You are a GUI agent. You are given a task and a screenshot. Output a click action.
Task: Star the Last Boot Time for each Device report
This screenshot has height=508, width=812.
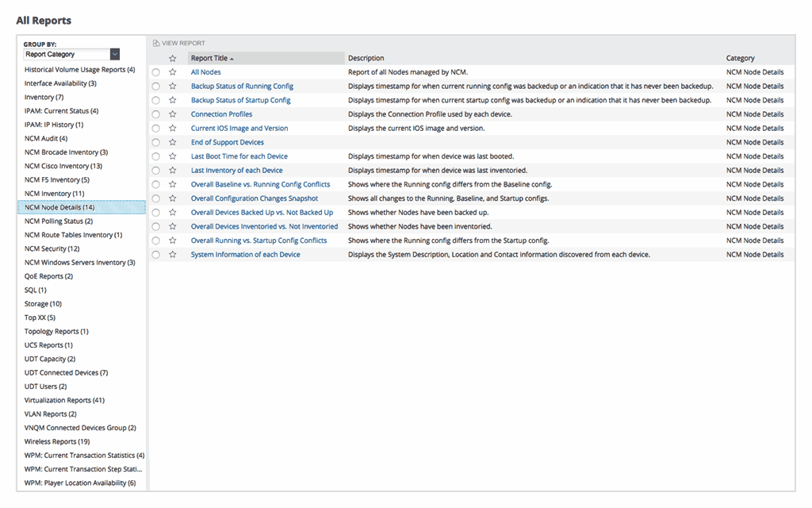point(172,156)
